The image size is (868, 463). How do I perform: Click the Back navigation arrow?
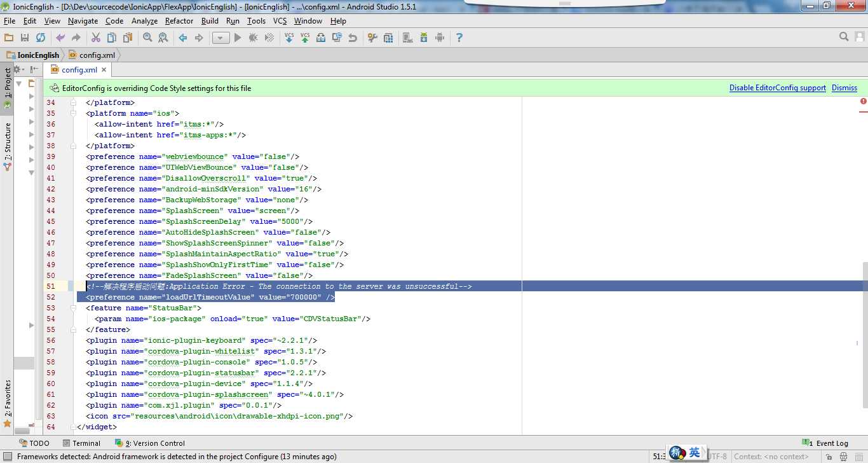click(x=183, y=38)
